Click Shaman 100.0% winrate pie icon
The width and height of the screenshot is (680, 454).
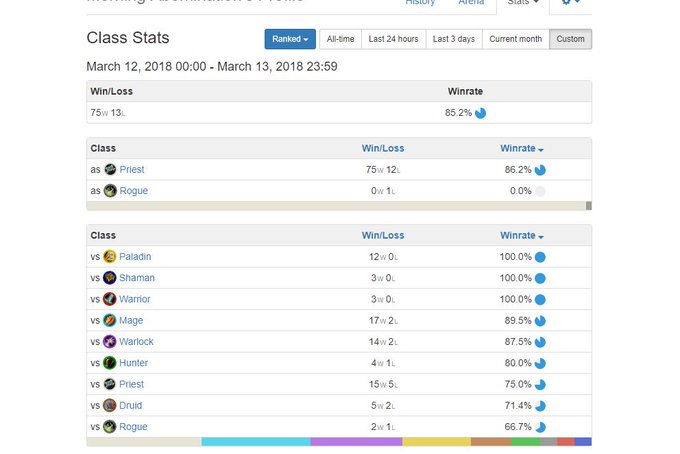tap(540, 278)
